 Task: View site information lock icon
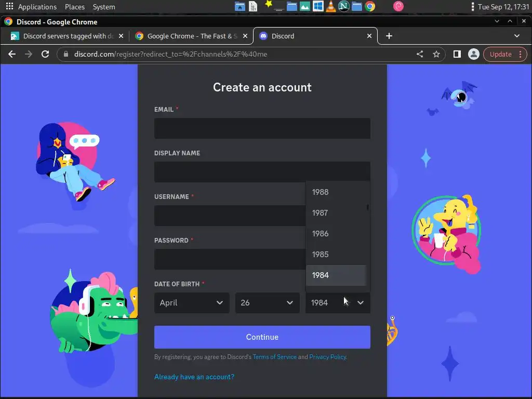click(66, 54)
